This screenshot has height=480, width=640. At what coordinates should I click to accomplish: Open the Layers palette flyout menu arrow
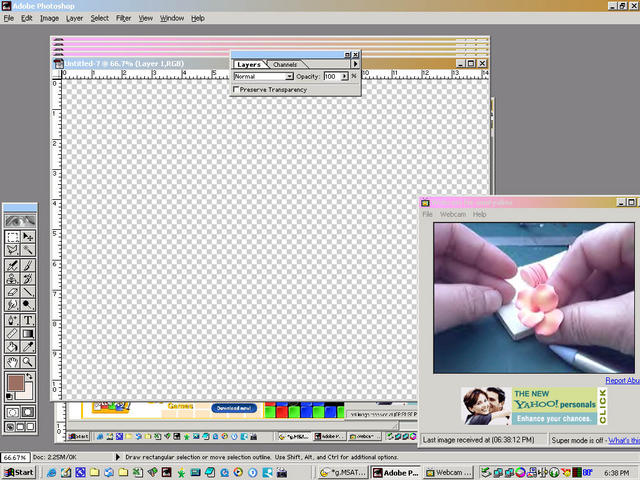tap(355, 64)
